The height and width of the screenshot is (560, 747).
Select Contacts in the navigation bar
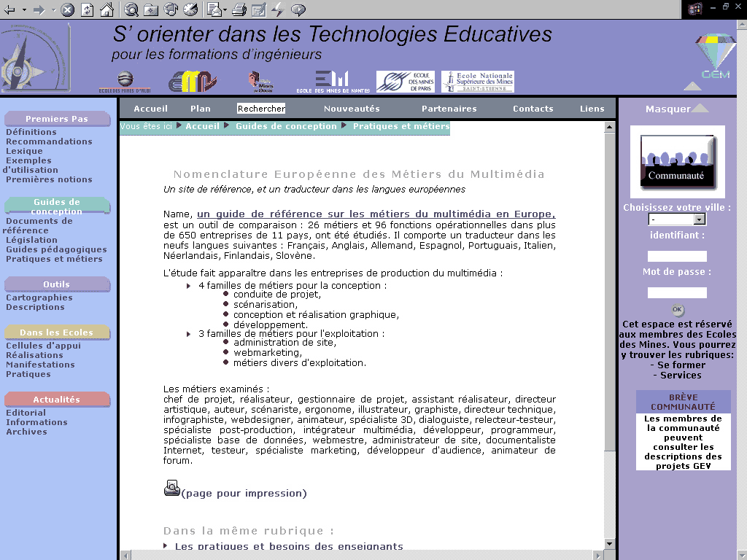click(x=533, y=109)
